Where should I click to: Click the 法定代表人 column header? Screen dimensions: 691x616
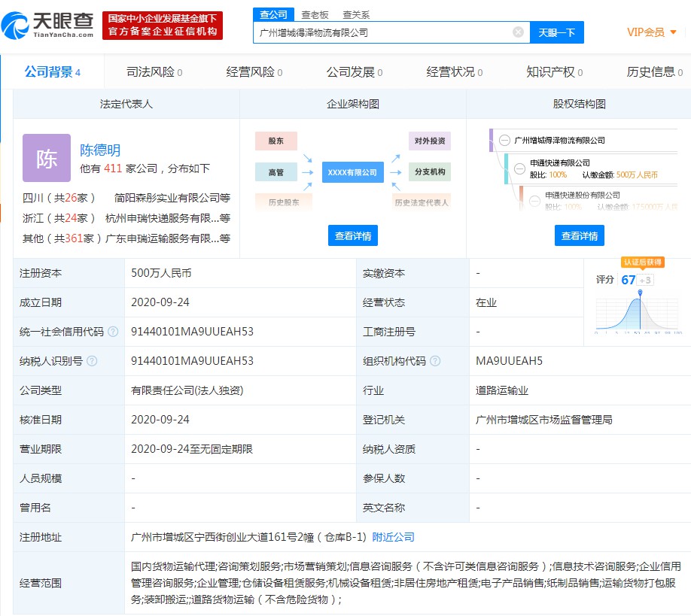point(126,104)
